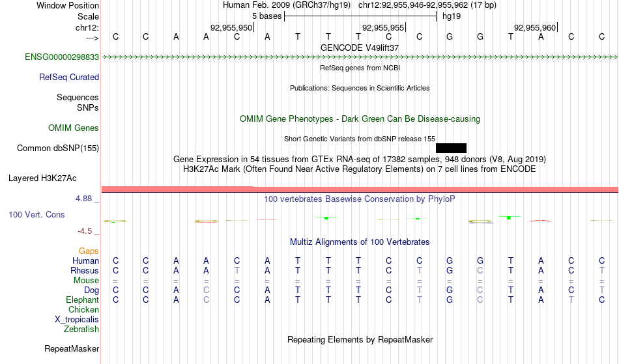Screen dimensions: 619x364
Task: Click the chr12:92,955,946-92,955,962 coordinates text
Action: pos(427,5)
